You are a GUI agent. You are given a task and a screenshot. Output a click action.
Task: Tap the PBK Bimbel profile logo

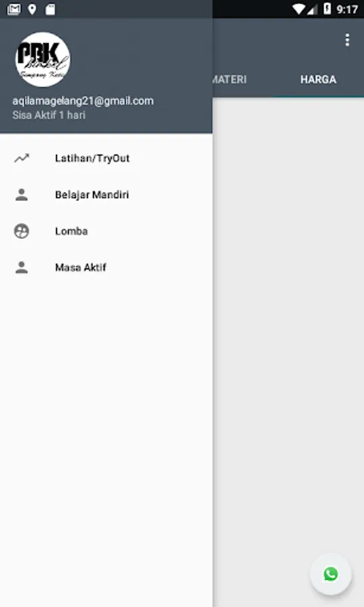42,59
